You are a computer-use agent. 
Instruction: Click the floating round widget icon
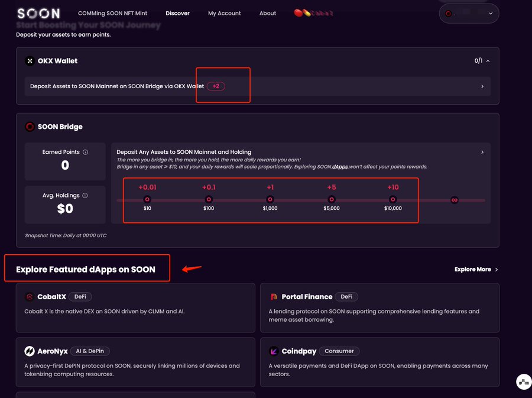click(x=524, y=381)
